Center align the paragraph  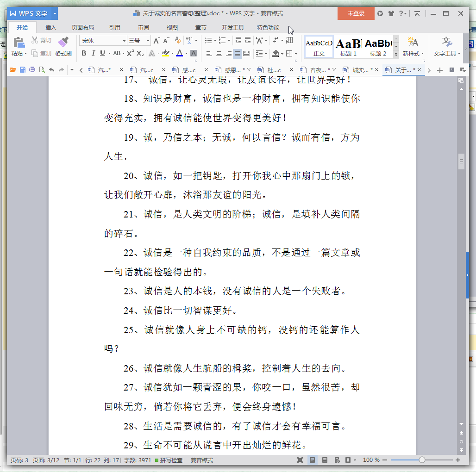click(219, 54)
